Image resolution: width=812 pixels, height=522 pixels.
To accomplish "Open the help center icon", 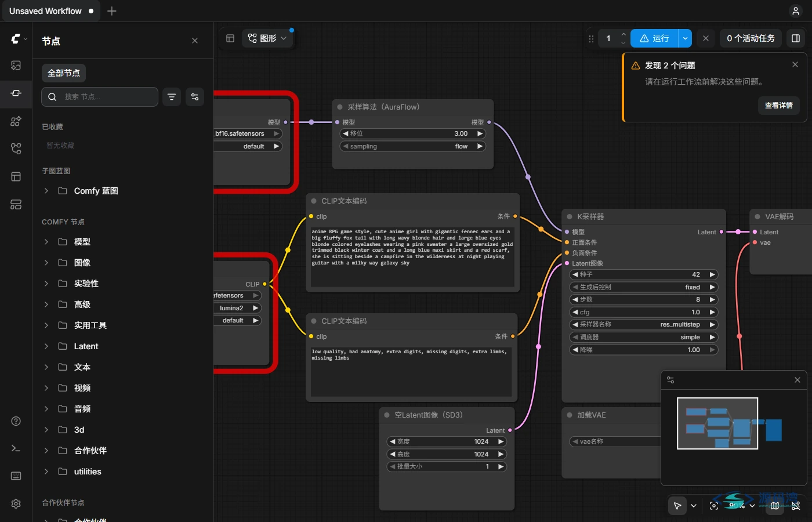I will [16, 421].
